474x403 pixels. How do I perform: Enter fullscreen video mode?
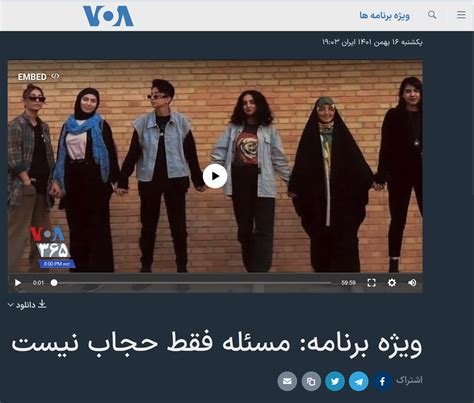371,283
